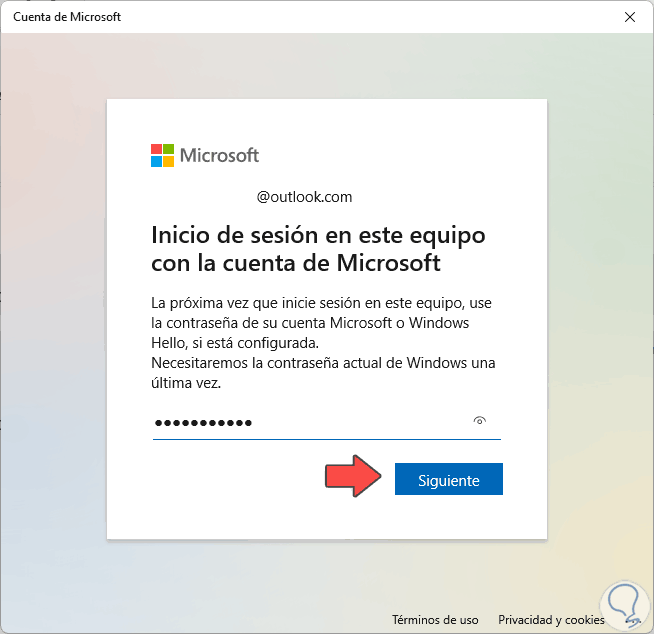
Task: Click the yellow square of the Microsoft logo
Action: pos(169,161)
